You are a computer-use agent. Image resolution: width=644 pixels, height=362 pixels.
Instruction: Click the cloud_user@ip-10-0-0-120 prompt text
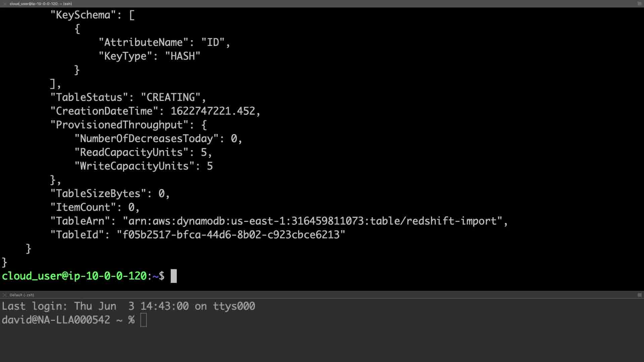74,276
